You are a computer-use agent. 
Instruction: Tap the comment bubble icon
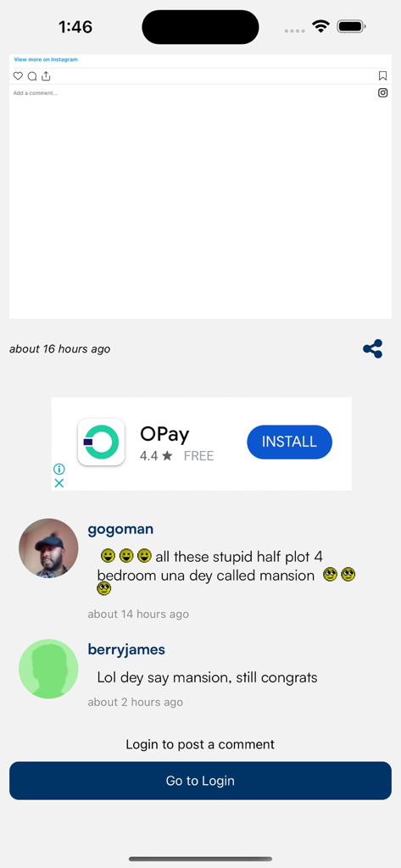pos(32,76)
